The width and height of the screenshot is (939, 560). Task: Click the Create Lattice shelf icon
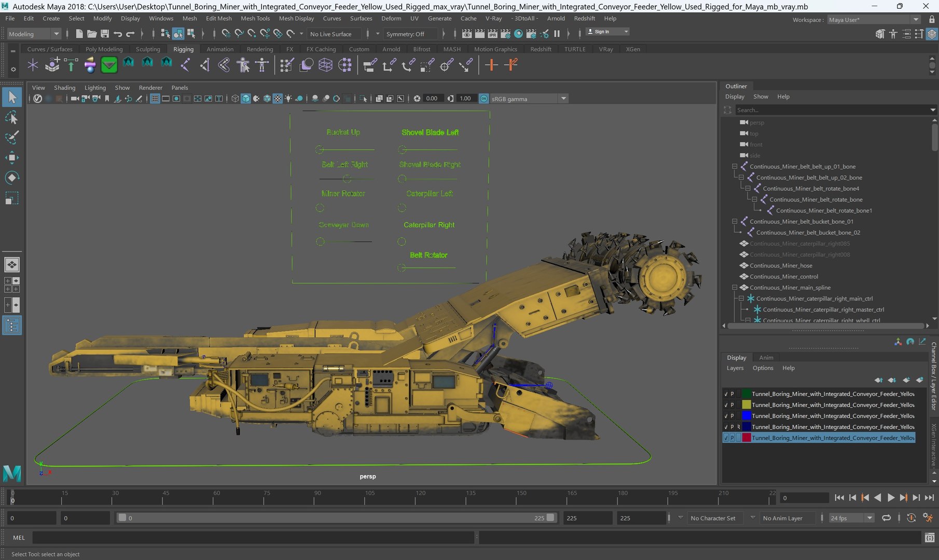[x=325, y=65]
